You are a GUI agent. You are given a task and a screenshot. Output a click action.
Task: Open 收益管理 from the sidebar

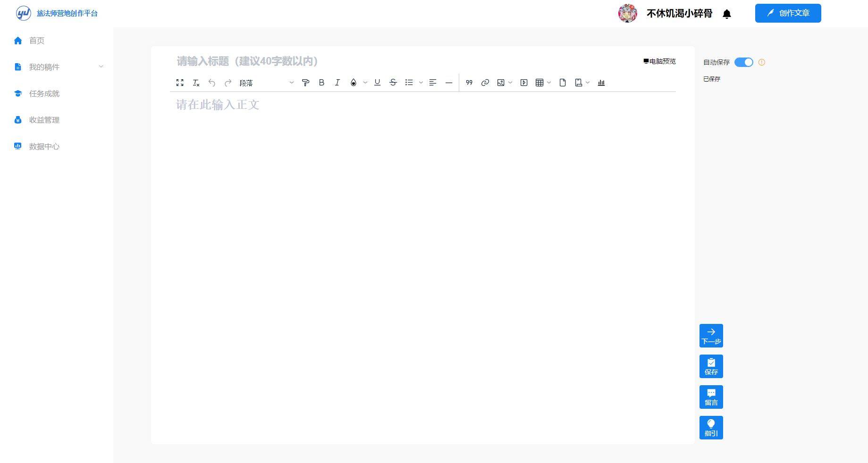44,120
